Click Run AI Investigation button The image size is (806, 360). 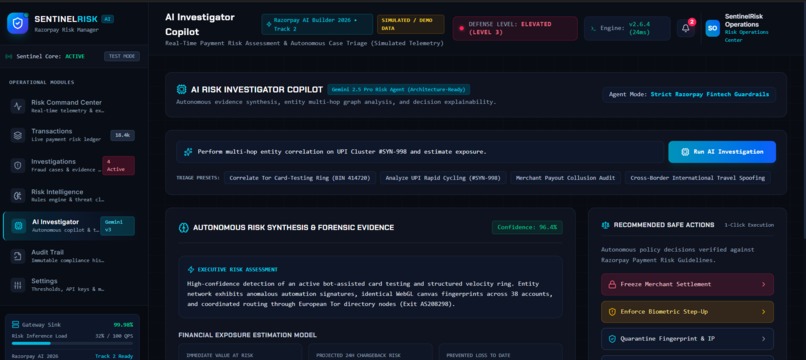[x=722, y=152]
